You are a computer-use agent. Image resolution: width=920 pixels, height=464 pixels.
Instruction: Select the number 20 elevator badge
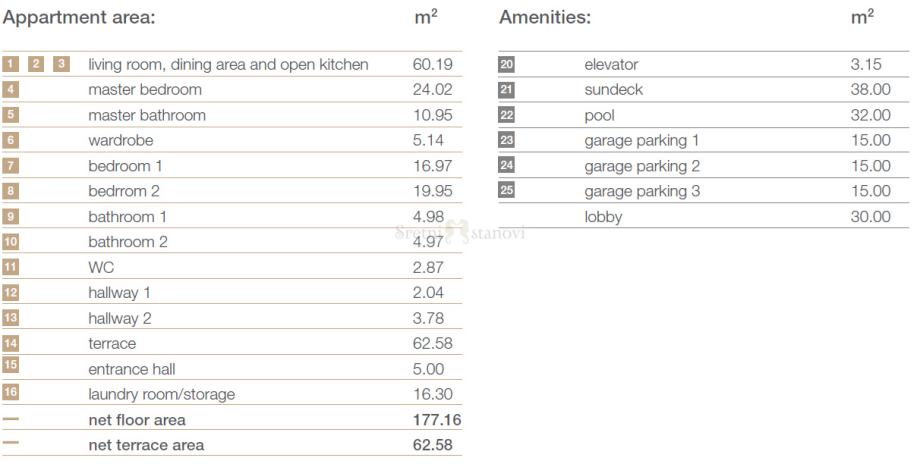point(506,65)
